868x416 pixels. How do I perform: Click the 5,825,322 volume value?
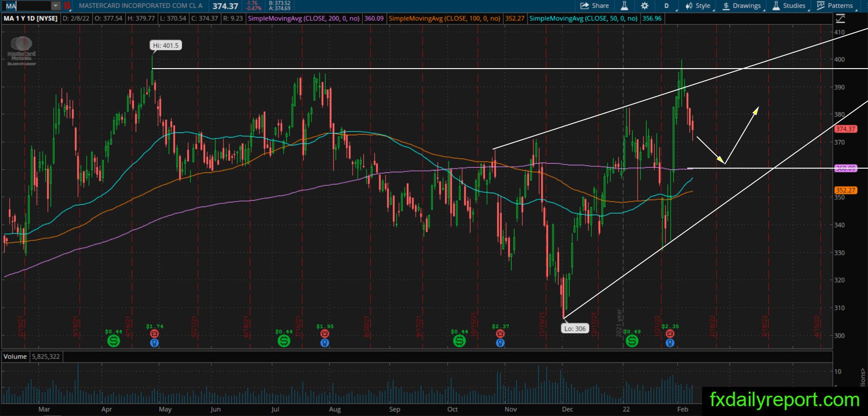[x=45, y=356]
